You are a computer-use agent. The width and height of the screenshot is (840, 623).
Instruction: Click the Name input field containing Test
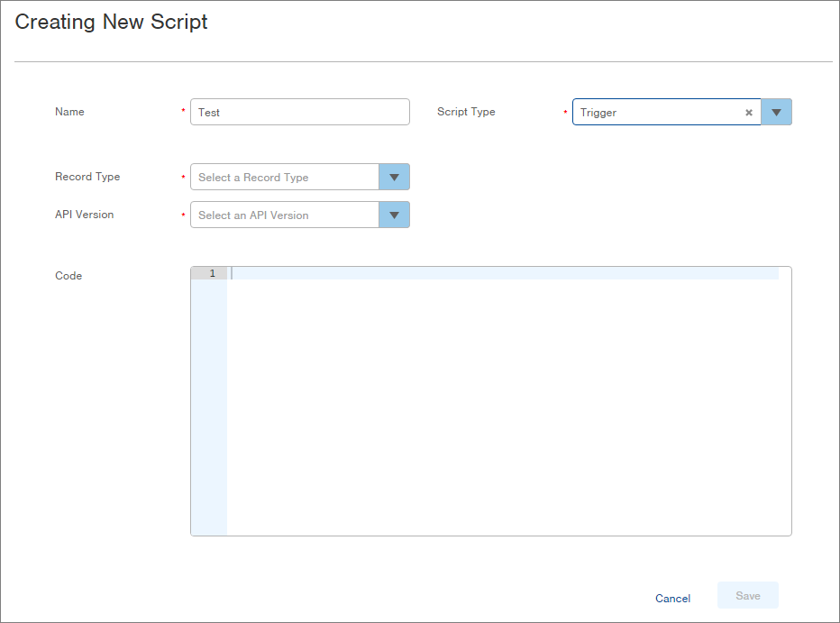click(299, 113)
